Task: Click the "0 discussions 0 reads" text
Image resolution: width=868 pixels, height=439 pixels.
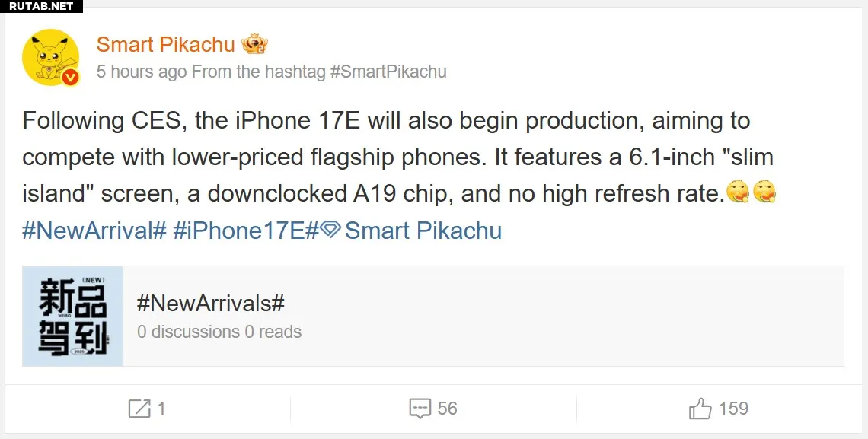Action: click(219, 332)
